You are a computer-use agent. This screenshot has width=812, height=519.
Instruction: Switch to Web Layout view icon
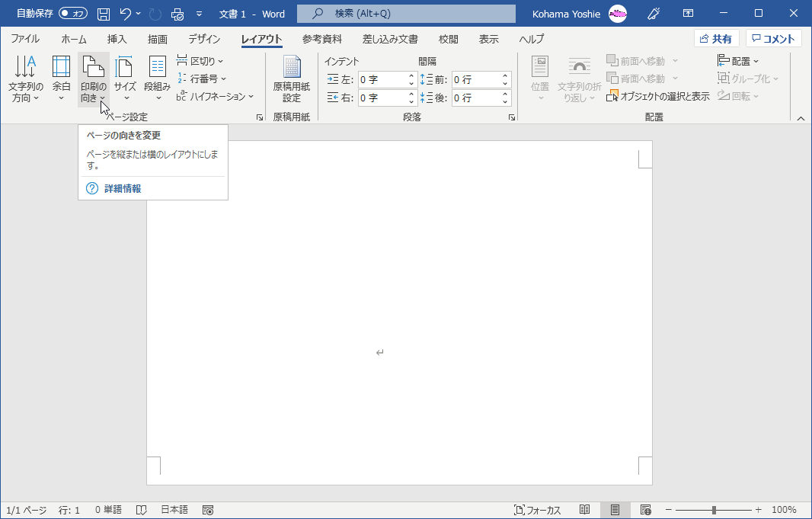pyautogui.click(x=645, y=510)
